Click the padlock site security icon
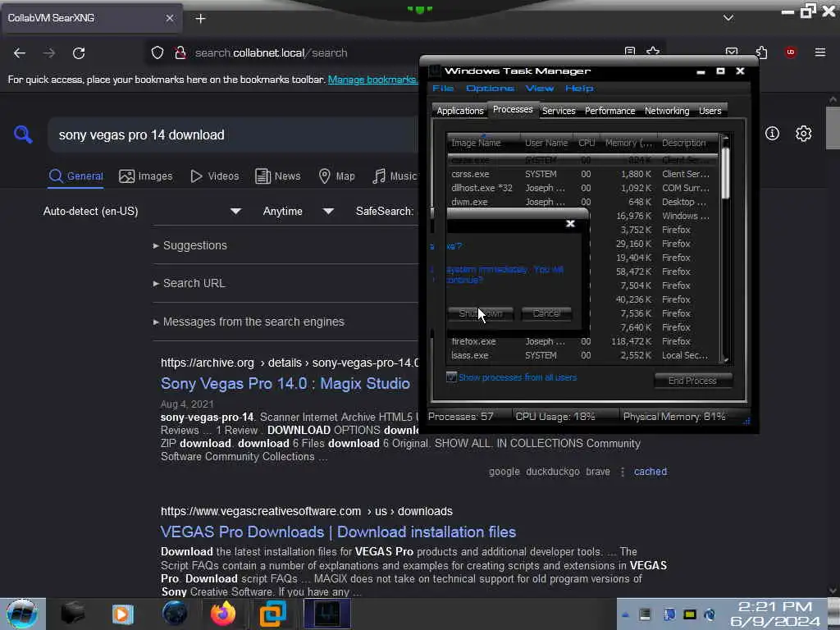This screenshot has height=630, width=840. pos(180,52)
